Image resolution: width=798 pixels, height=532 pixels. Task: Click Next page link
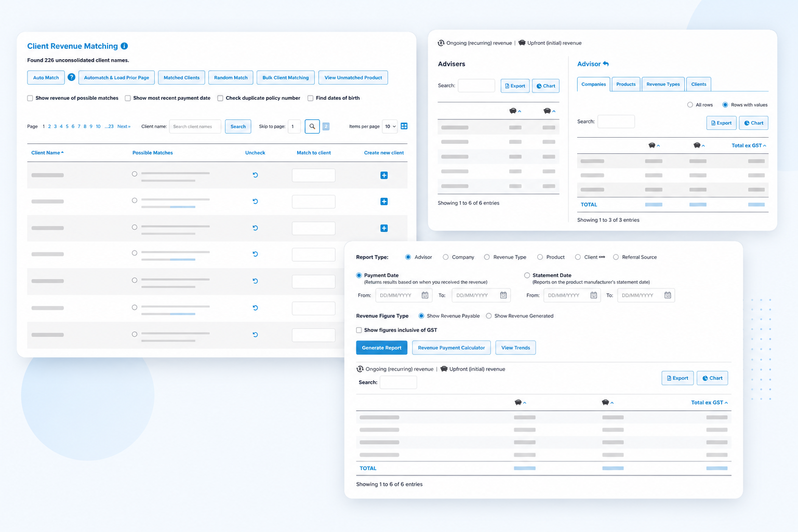point(124,127)
